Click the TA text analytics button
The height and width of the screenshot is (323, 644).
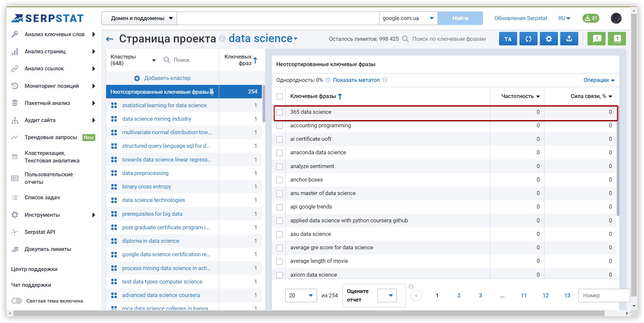click(508, 39)
